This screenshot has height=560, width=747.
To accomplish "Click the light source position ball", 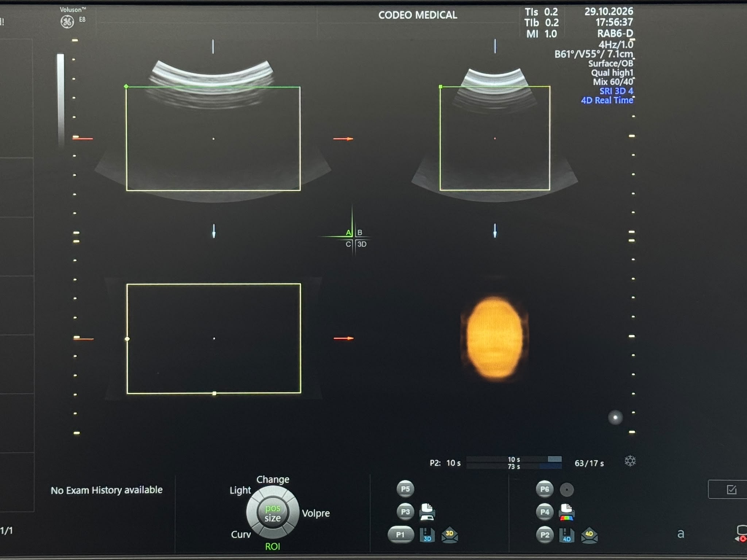I will pos(615,417).
